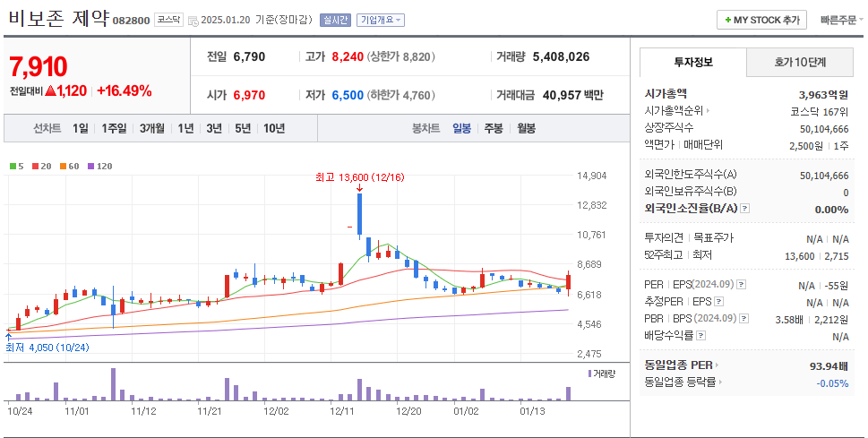This screenshot has height=438, width=868.
Task: Click the 액면가 value 2,500원
Action: pyautogui.click(x=806, y=146)
